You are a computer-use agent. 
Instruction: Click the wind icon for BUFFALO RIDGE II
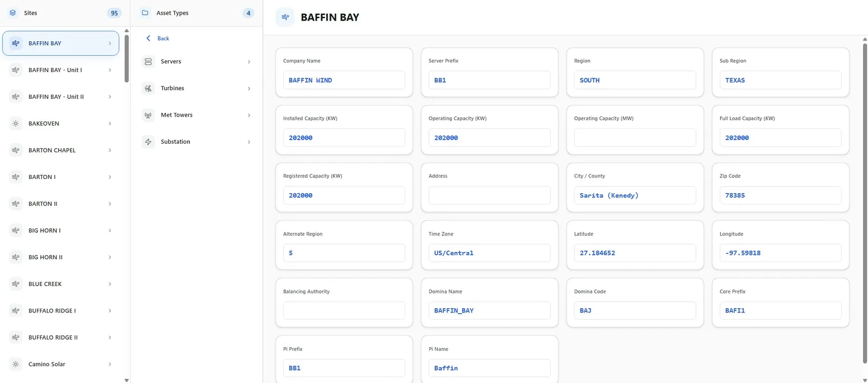(x=16, y=337)
